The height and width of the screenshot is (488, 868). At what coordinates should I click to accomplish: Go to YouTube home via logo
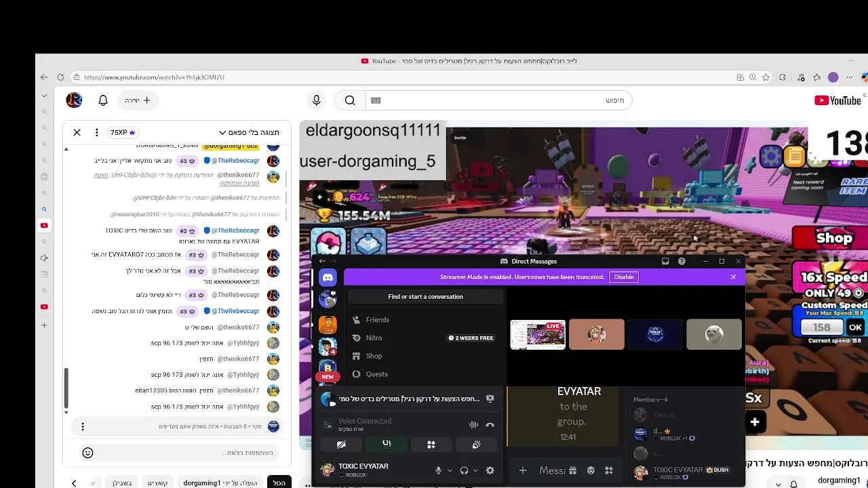pyautogui.click(x=837, y=100)
